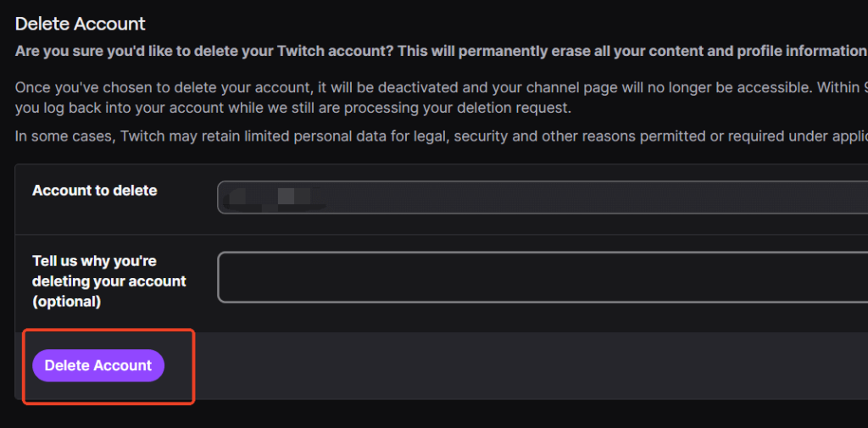Click the blurred username in account field
This screenshot has width=868, height=428.
(271, 198)
